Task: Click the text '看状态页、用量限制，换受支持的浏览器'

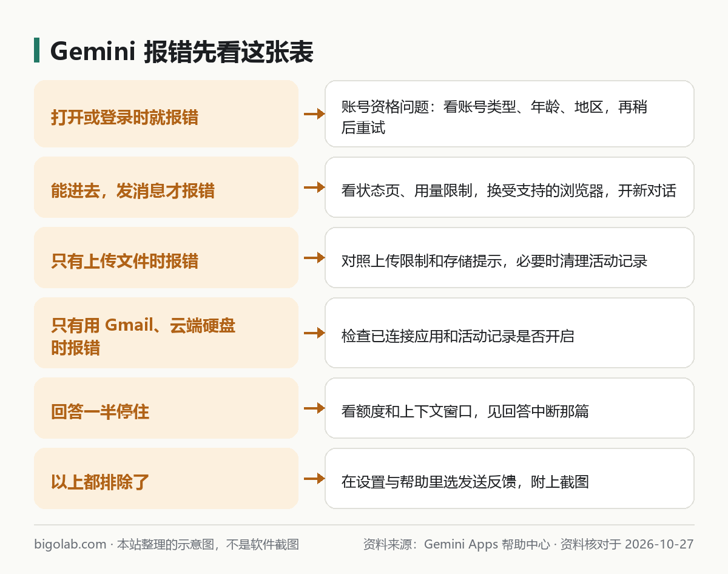Action: (473, 191)
